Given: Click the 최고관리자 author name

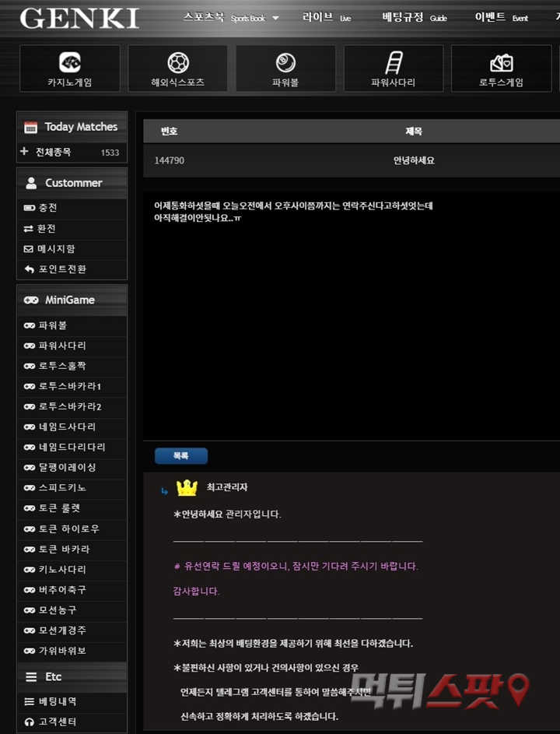Looking at the screenshot, I should (x=227, y=487).
